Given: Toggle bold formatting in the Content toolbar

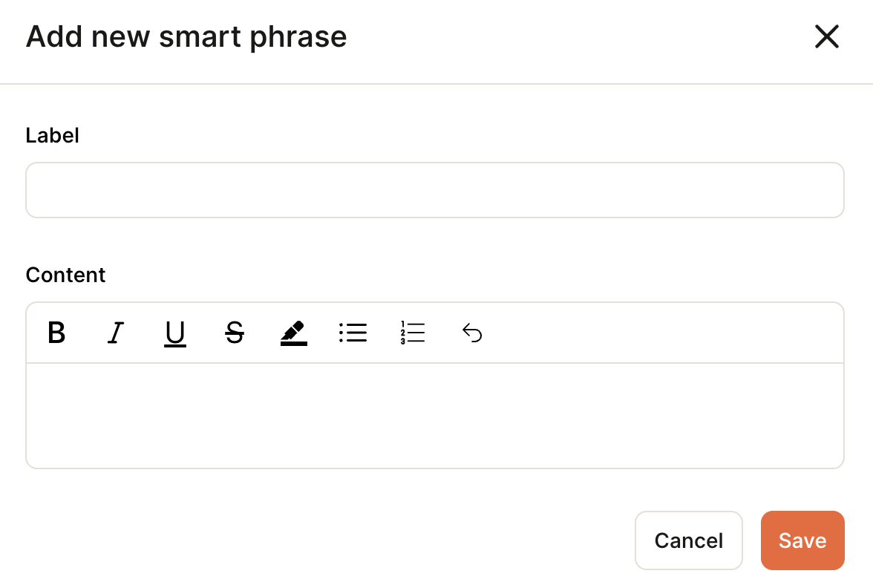Looking at the screenshot, I should (56, 333).
